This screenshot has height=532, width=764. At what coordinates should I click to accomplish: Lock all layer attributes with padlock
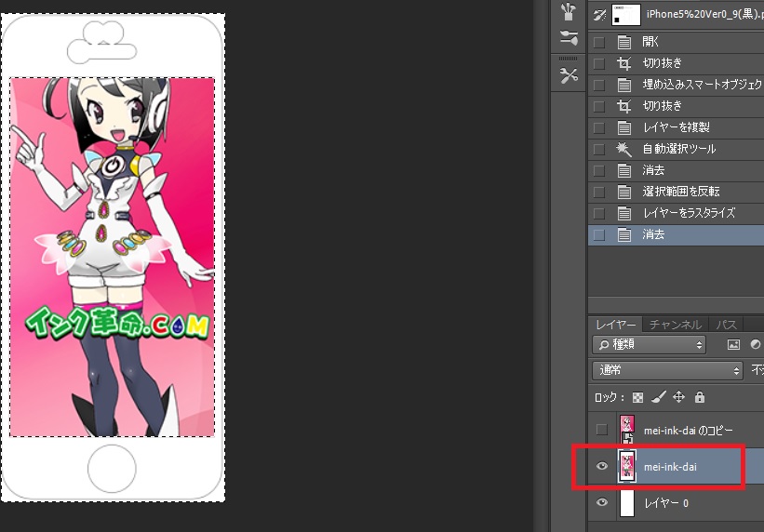700,397
